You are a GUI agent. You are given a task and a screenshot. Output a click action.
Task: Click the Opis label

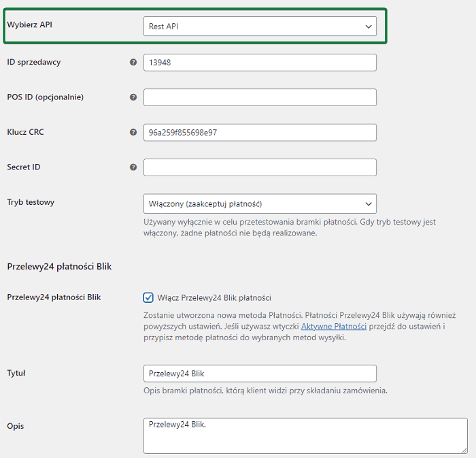point(15,426)
